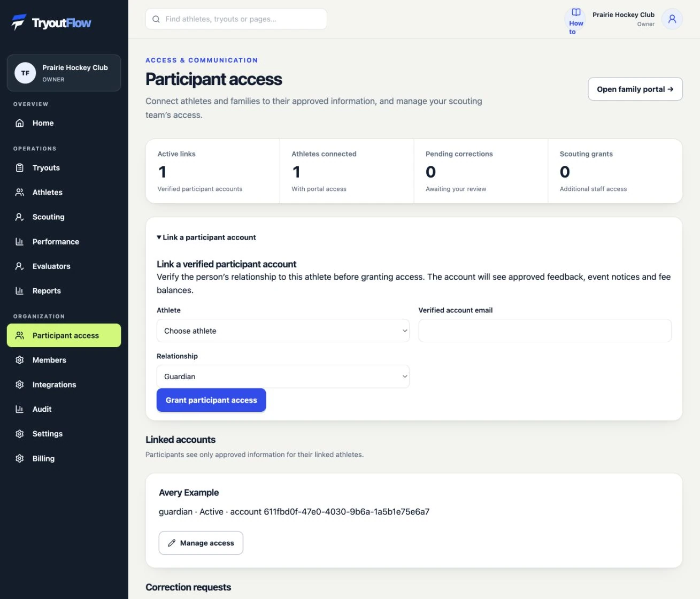Click the Home house icon

point(20,123)
